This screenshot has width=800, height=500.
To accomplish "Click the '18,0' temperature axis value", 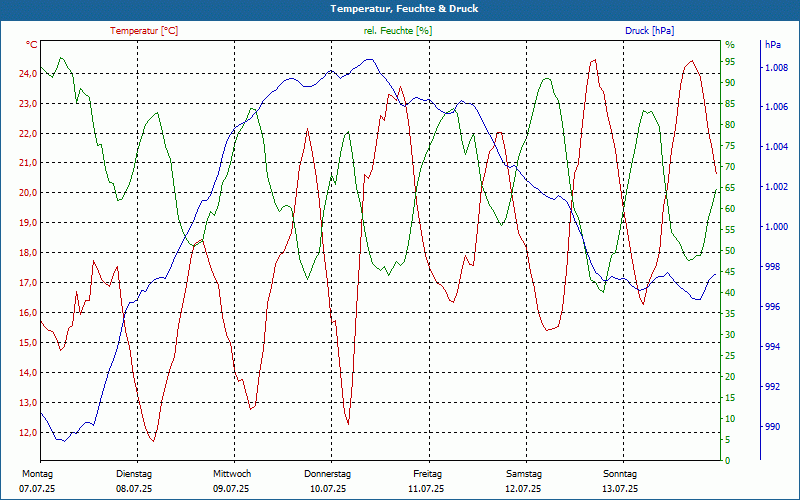I will [x=28, y=253].
